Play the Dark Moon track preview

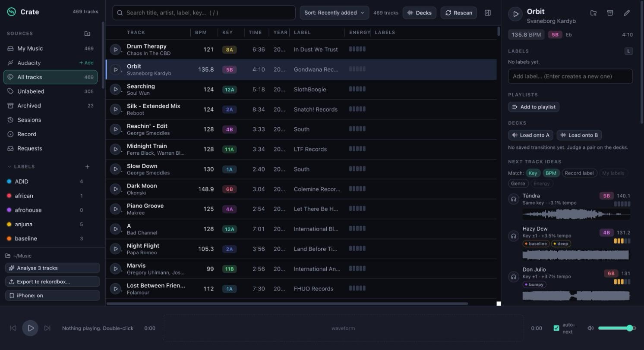coord(115,189)
